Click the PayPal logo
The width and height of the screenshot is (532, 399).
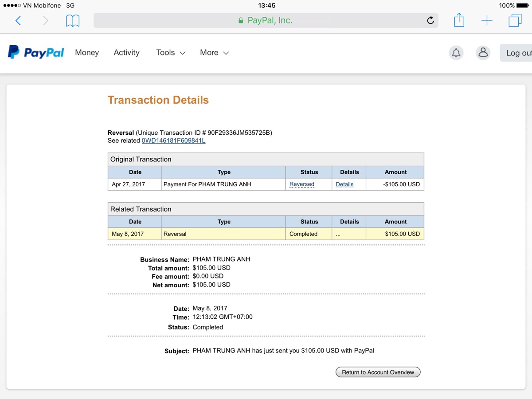(x=36, y=52)
